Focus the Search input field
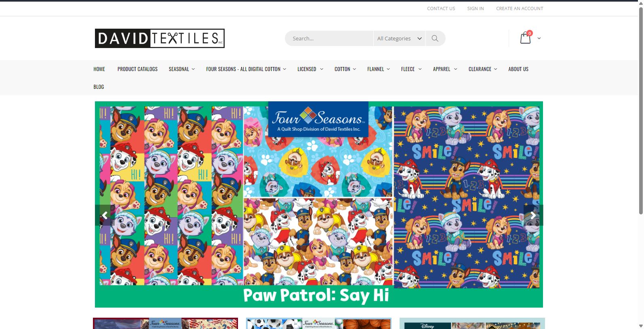Image resolution: width=644 pixels, height=329 pixels. (329, 38)
